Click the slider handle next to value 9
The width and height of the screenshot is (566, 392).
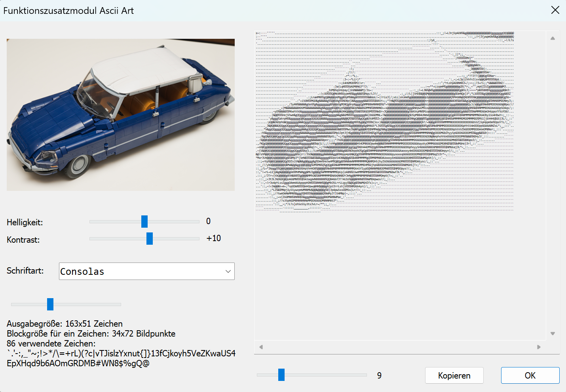pyautogui.click(x=281, y=375)
